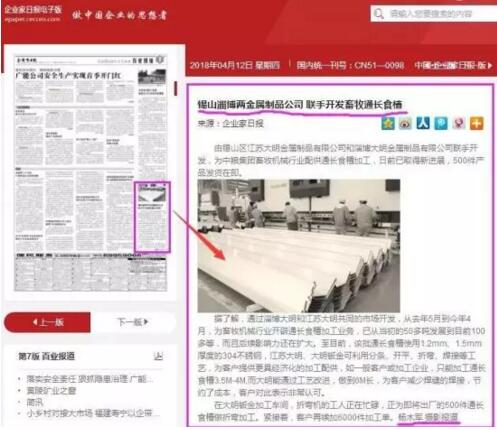The height and width of the screenshot is (430, 497).
Task: Share article via Renren icon
Action: click(x=423, y=123)
